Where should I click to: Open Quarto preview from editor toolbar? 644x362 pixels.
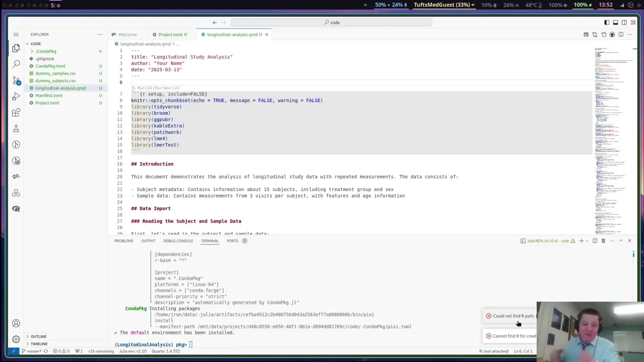(x=586, y=35)
